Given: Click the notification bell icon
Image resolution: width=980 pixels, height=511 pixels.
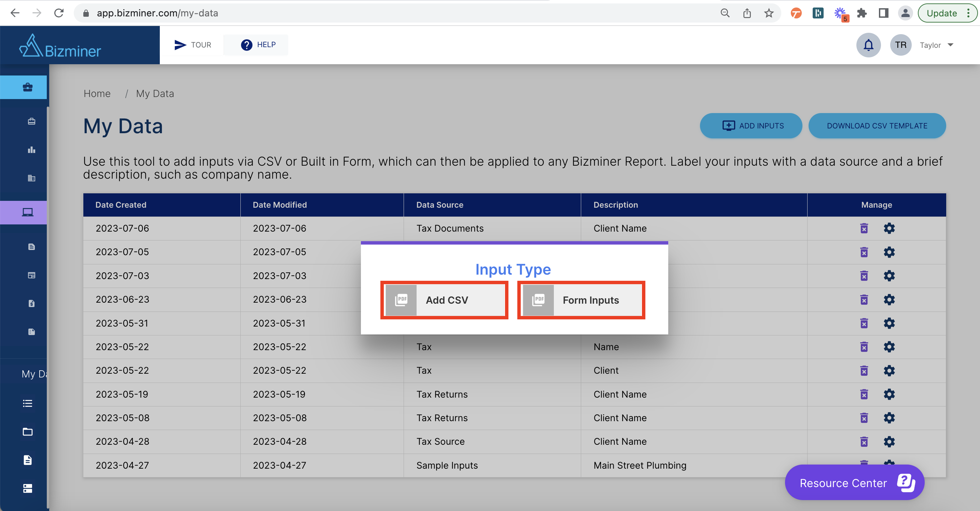Looking at the screenshot, I should tap(868, 45).
